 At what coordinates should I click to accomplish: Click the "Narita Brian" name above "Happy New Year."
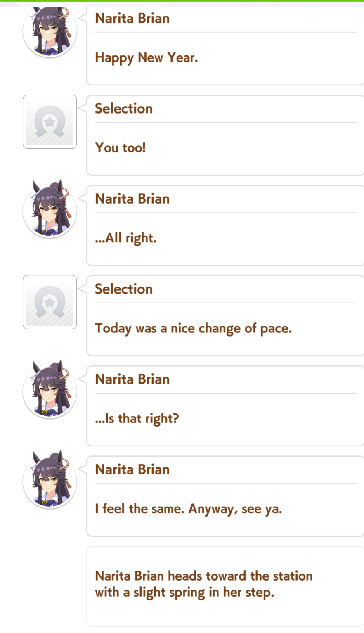pos(132,19)
